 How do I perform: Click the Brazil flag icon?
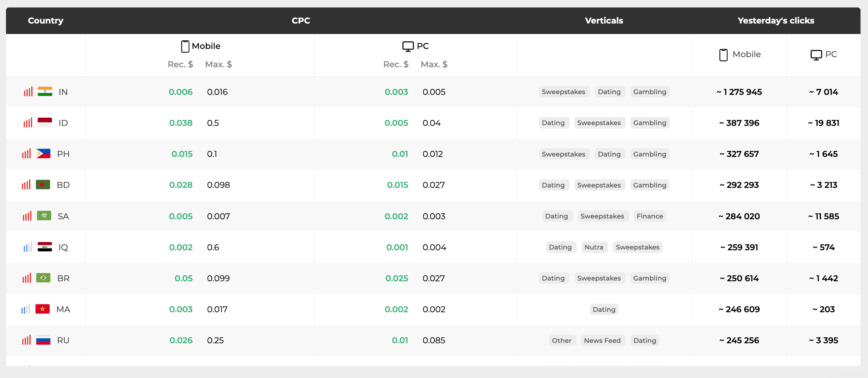[43, 278]
